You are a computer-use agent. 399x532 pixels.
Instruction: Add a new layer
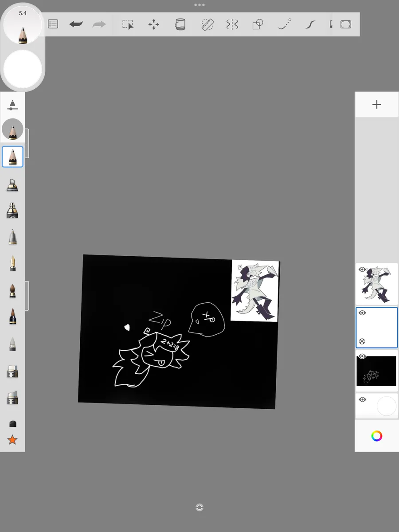click(377, 105)
